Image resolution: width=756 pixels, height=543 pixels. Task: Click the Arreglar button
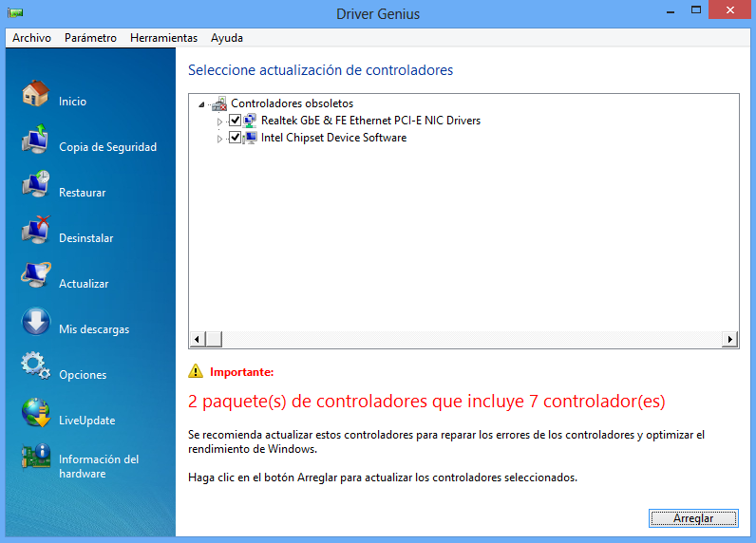(693, 518)
